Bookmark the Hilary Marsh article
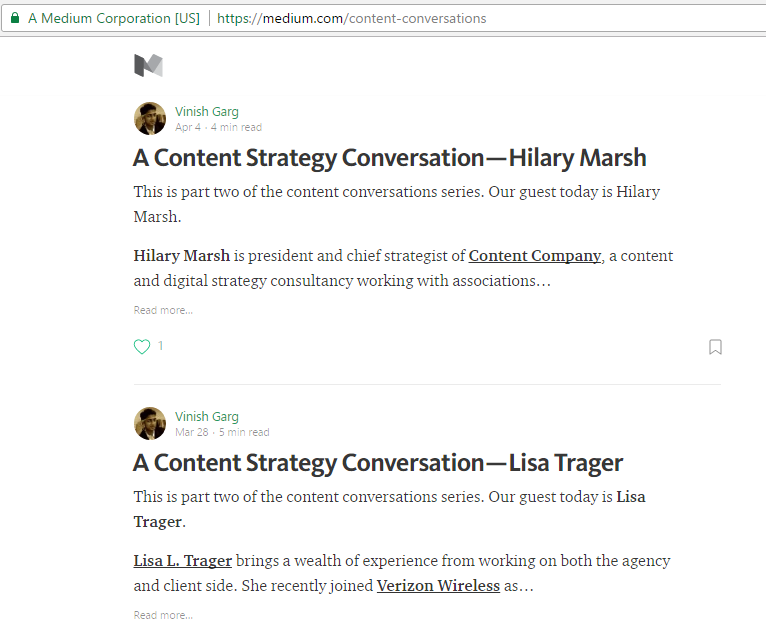 tap(715, 347)
